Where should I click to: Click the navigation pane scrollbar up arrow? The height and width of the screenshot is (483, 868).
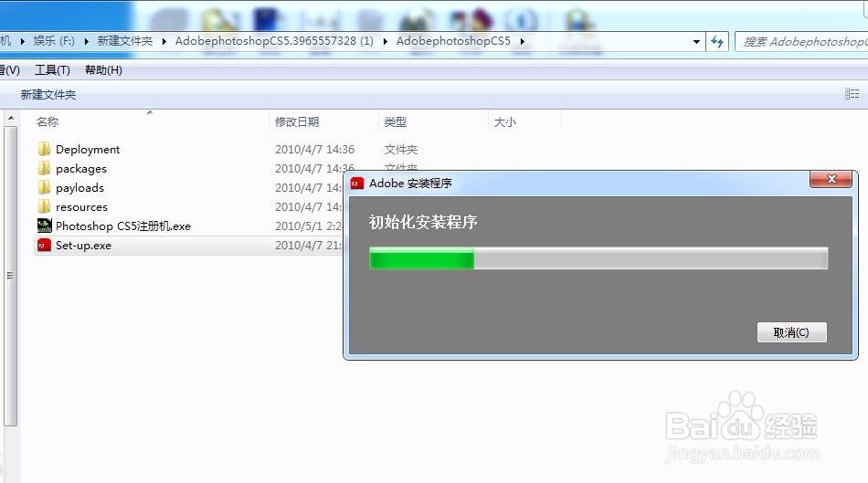coord(11,118)
